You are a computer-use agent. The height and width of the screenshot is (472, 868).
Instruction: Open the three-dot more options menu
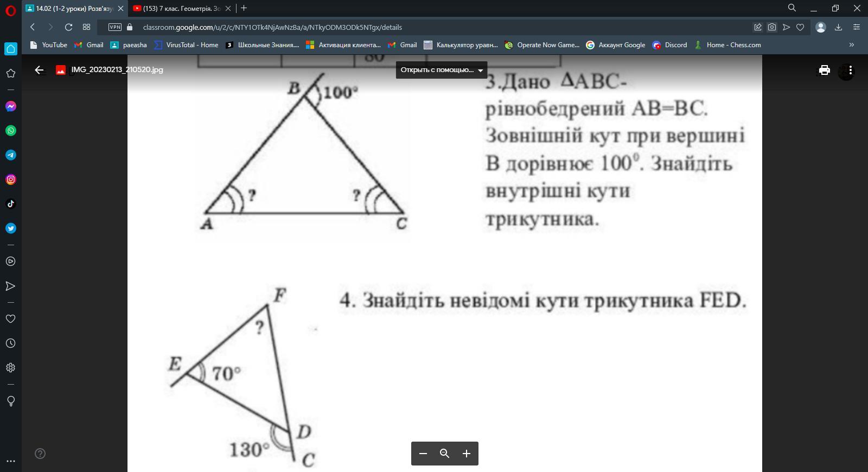click(850, 70)
